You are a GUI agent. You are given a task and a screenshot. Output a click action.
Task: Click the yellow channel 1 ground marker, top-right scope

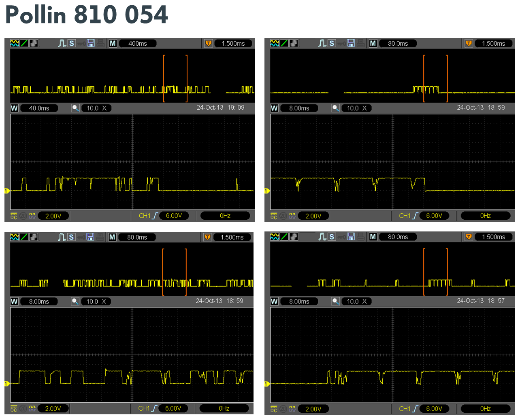267,191
